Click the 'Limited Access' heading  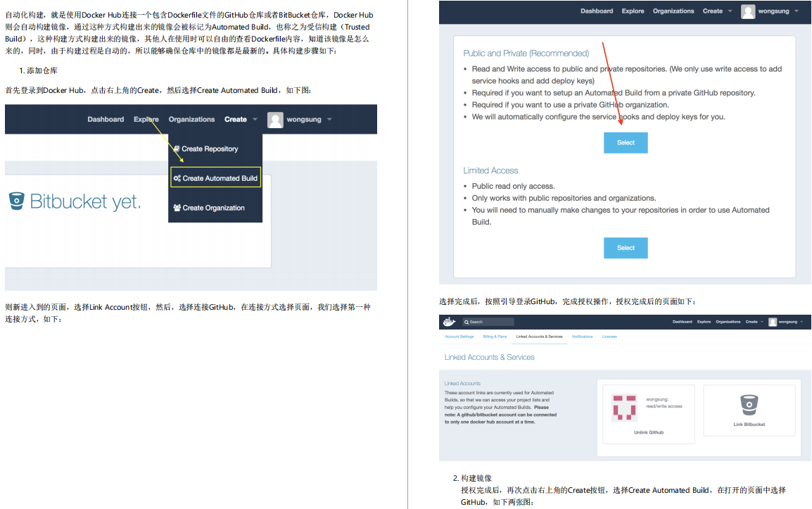(x=490, y=170)
